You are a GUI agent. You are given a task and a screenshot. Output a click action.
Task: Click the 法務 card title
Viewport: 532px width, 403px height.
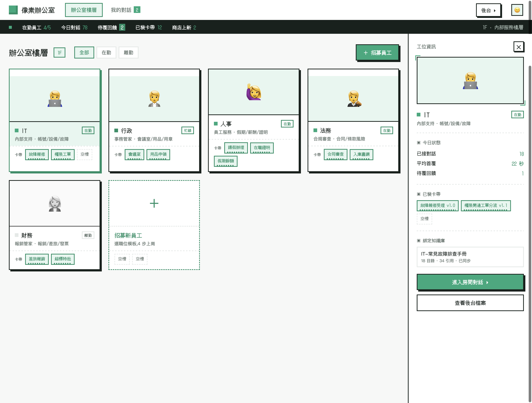click(326, 130)
